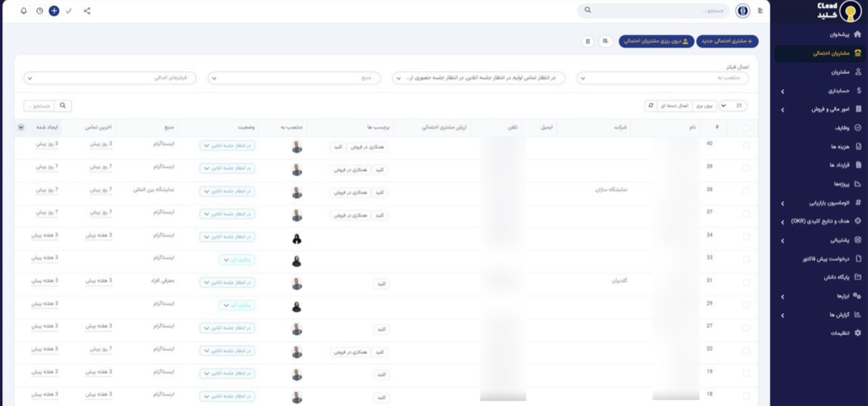Image resolution: width=868 pixels, height=406 pixels.
Task: Open the page size dropdown showing 25
Action: click(x=733, y=106)
